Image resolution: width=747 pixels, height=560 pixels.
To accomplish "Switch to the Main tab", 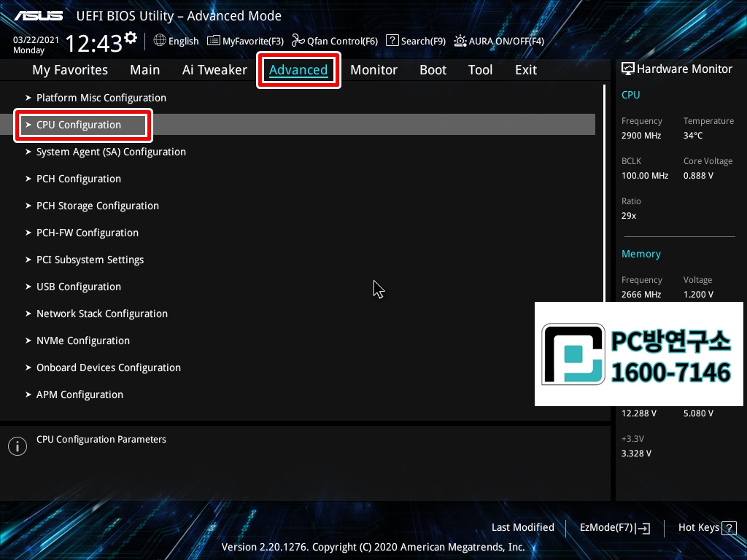I will pyautogui.click(x=145, y=70).
